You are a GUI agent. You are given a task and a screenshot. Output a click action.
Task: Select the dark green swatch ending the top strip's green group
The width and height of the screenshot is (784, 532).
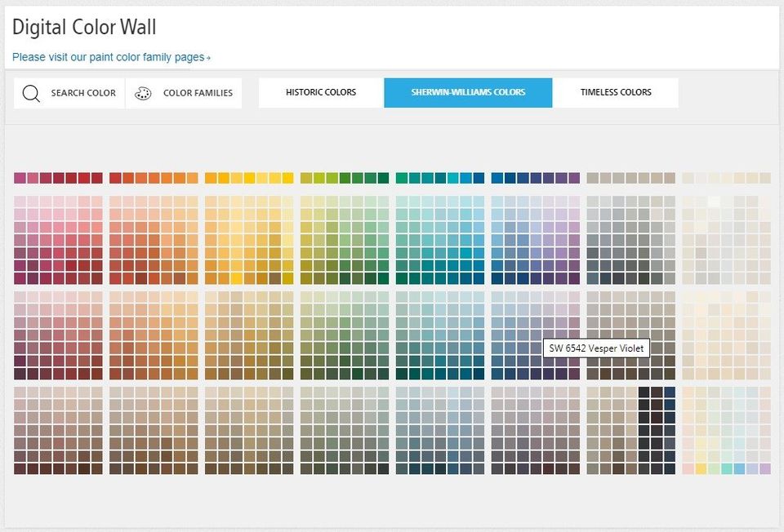[383, 178]
